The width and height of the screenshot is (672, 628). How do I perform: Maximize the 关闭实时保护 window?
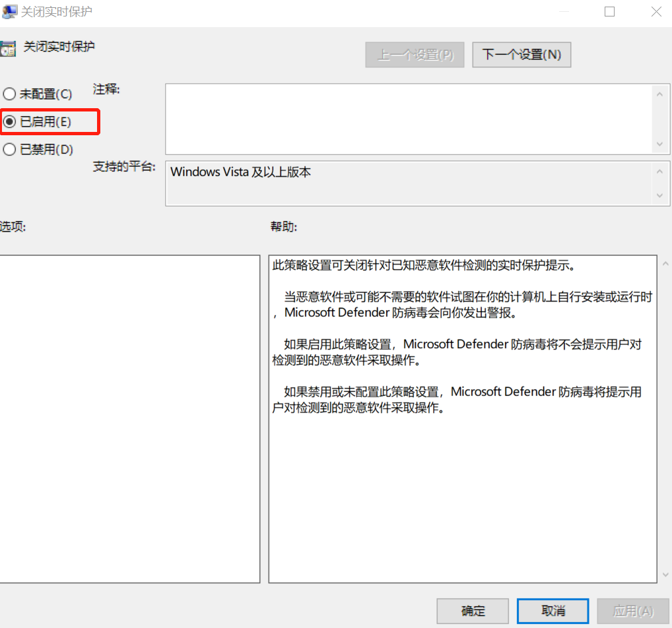click(609, 12)
